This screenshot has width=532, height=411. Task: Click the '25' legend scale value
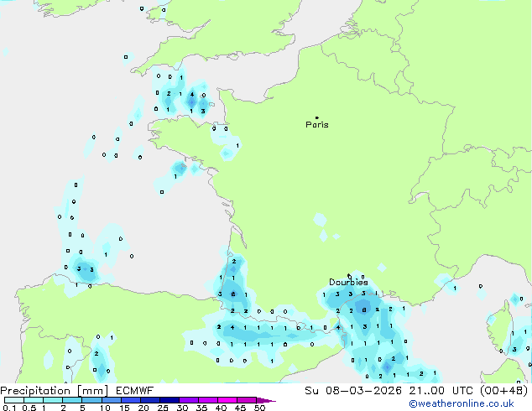(x=163, y=408)
